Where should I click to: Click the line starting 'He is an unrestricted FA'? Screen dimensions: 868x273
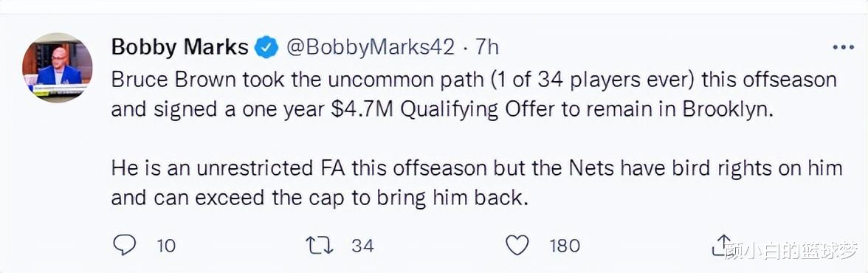point(477,167)
